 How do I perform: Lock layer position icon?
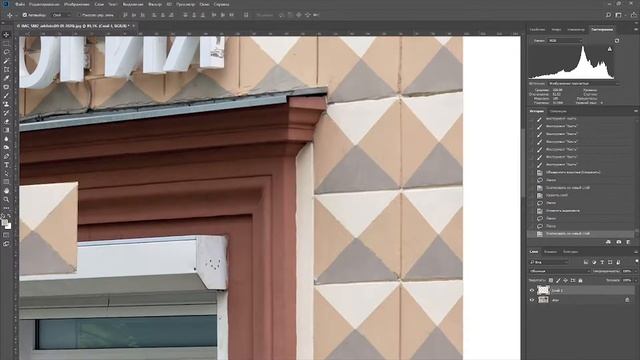(566, 280)
